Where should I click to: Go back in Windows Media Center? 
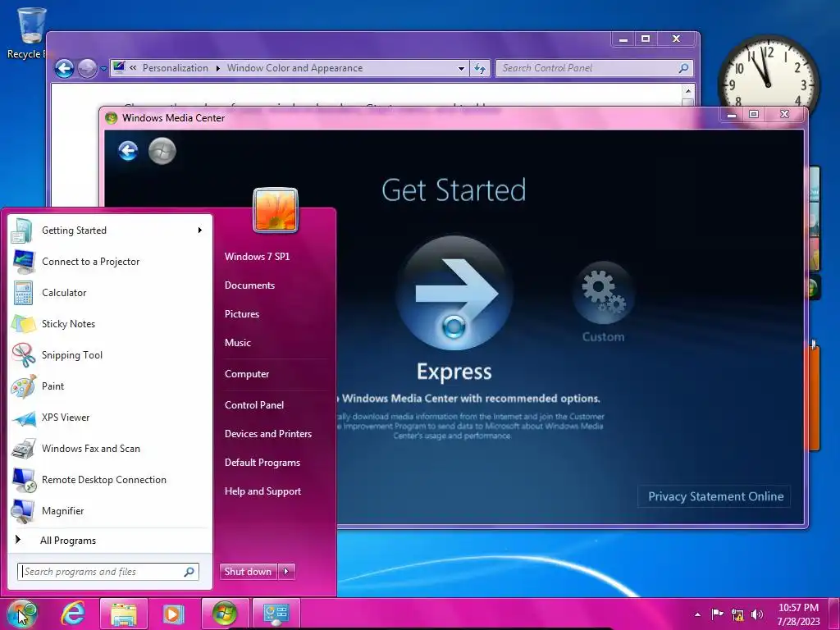tap(128, 151)
